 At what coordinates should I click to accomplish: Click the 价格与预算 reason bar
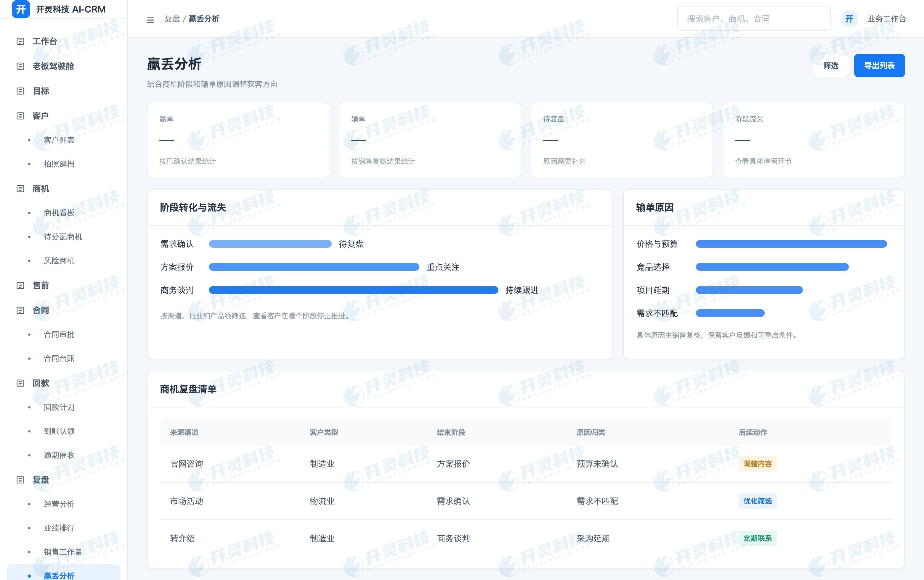point(791,244)
